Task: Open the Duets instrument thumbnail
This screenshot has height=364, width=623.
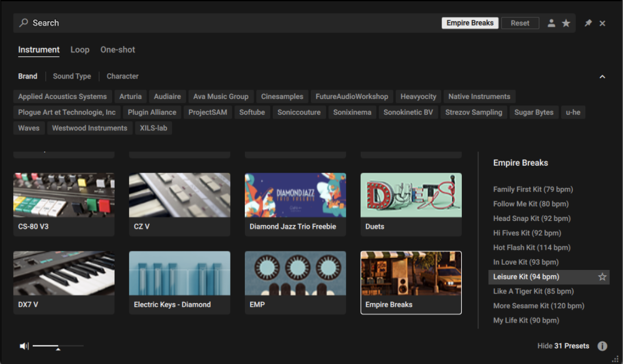Action: click(x=411, y=195)
